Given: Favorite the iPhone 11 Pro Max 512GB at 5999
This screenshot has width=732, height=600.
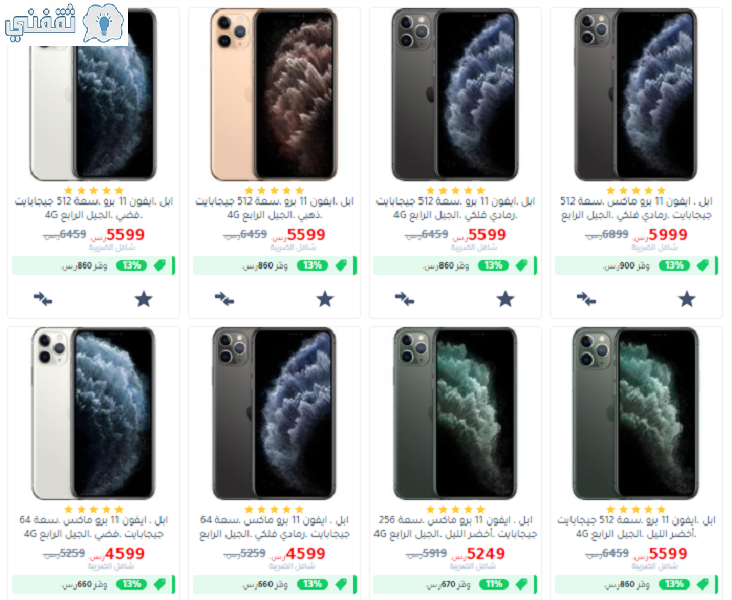Looking at the screenshot, I should pos(687,299).
